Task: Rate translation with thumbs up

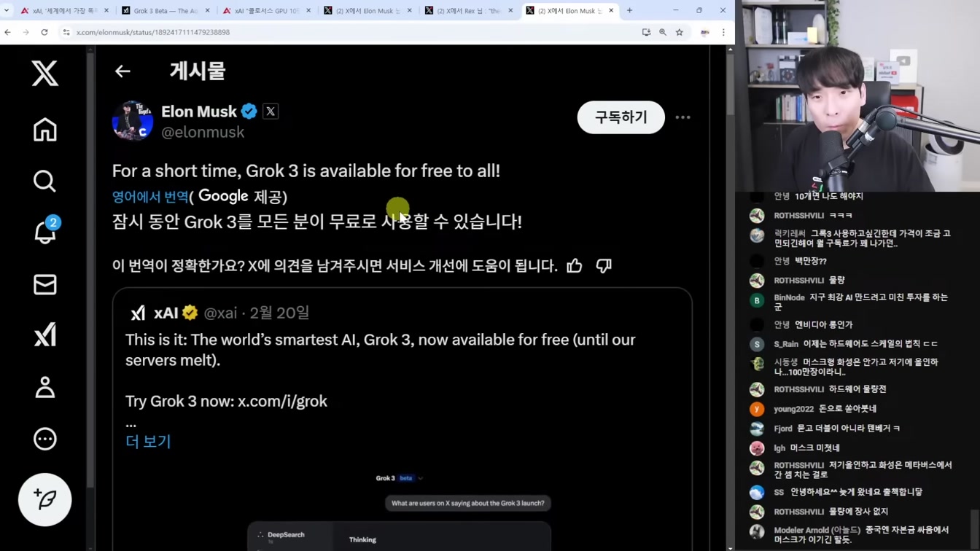Action: [575, 265]
